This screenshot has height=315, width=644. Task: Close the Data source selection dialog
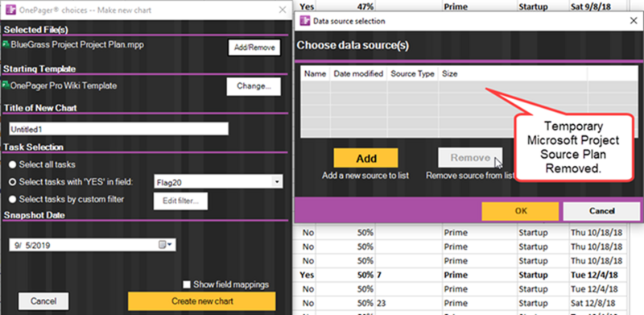pyautogui.click(x=634, y=21)
